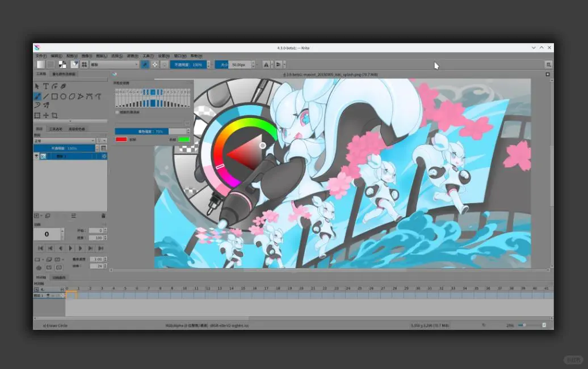The height and width of the screenshot is (369, 588).
Task: Open the blending mode dropdown in toolbar
Action: click(x=114, y=65)
